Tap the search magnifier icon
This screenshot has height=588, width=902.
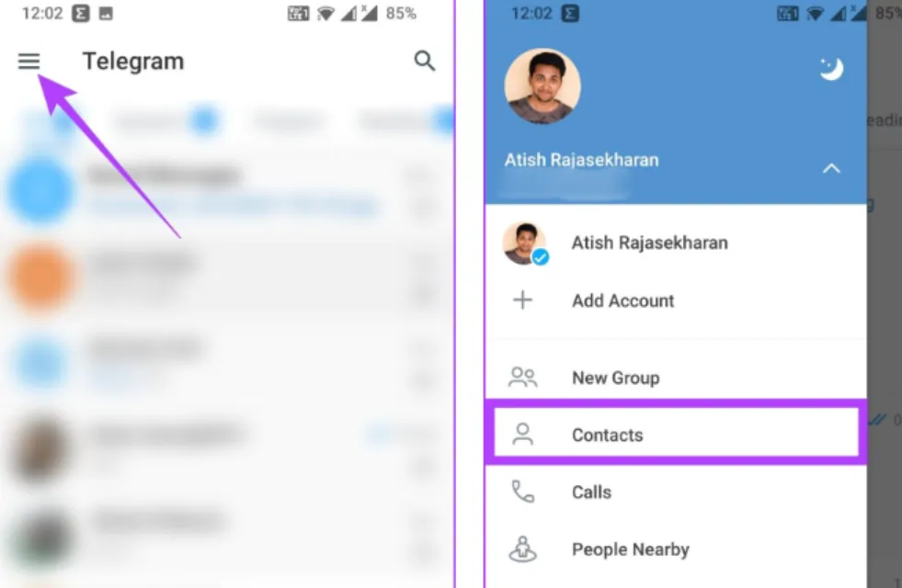[x=425, y=61]
